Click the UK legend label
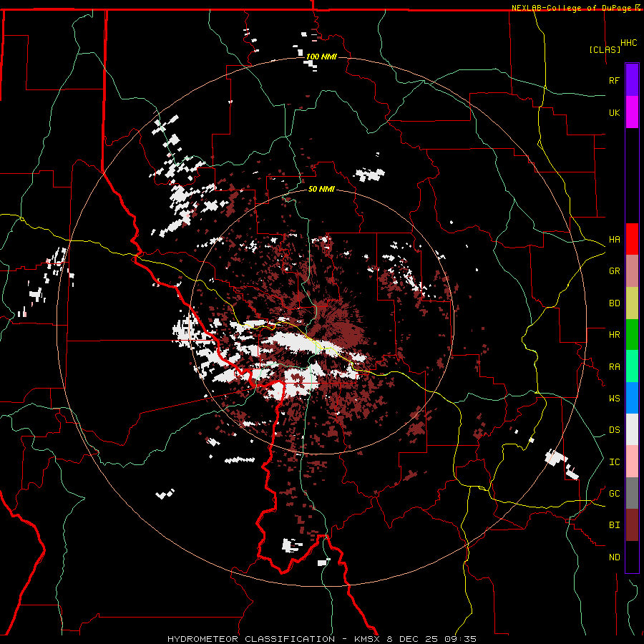 [x=614, y=112]
